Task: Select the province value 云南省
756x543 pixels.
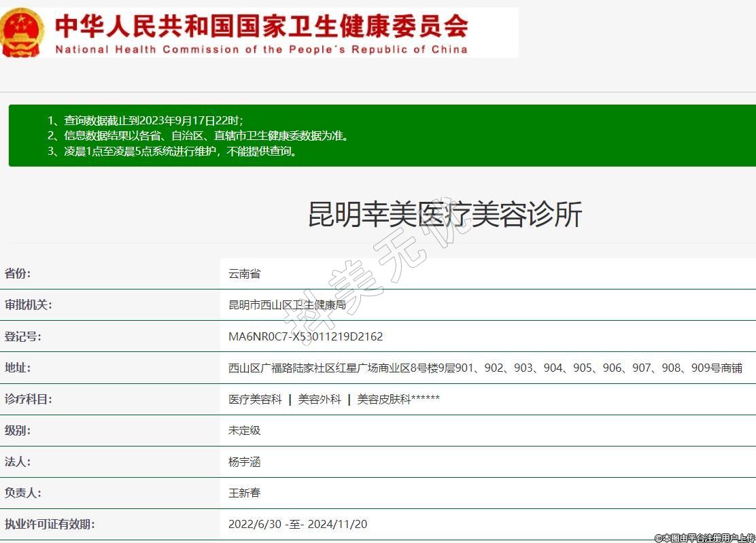Action: [x=244, y=274]
